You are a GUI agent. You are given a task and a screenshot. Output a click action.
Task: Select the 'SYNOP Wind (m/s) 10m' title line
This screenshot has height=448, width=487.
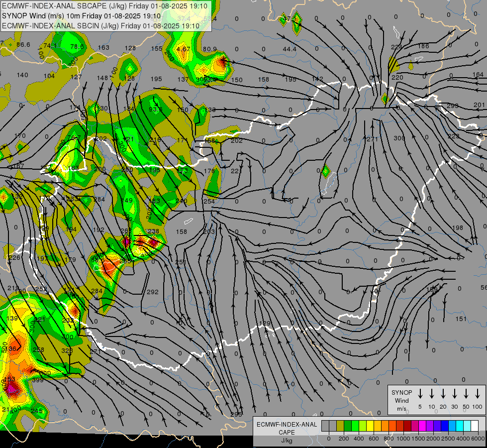point(82,16)
